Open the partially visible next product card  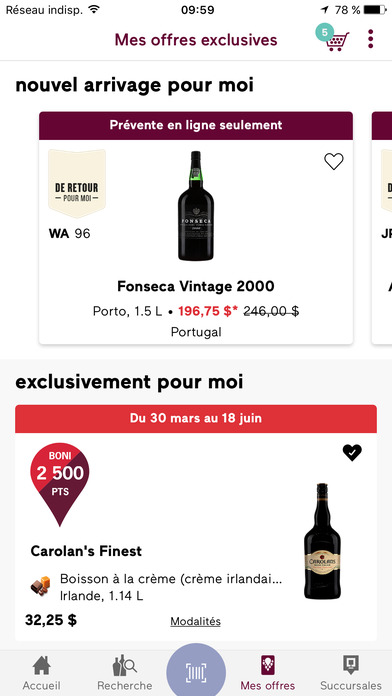point(382,228)
